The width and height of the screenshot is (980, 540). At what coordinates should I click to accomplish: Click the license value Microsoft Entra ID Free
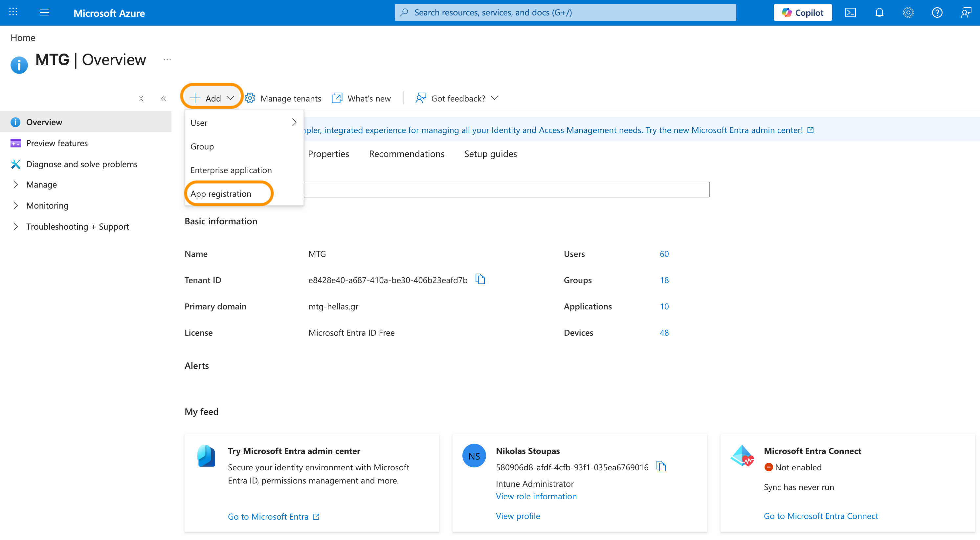(x=351, y=333)
